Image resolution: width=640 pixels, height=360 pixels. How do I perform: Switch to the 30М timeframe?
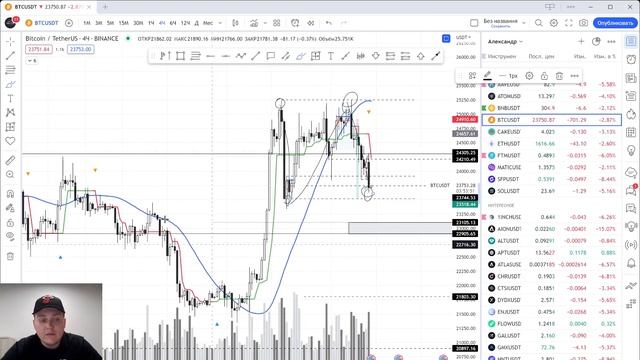[x=138, y=23]
